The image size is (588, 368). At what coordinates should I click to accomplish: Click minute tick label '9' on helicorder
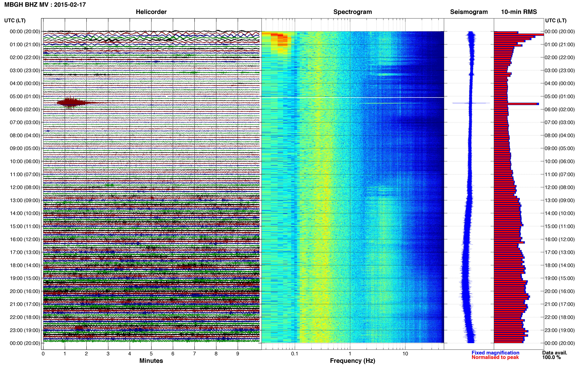click(x=238, y=354)
